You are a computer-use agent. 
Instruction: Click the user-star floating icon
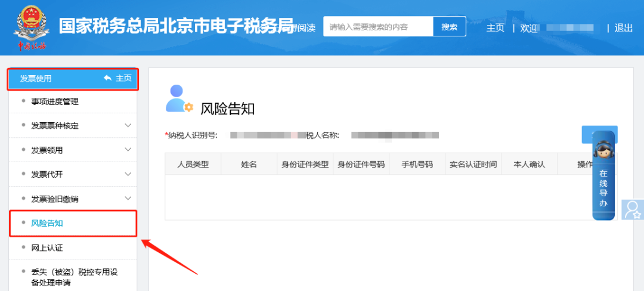click(x=633, y=209)
